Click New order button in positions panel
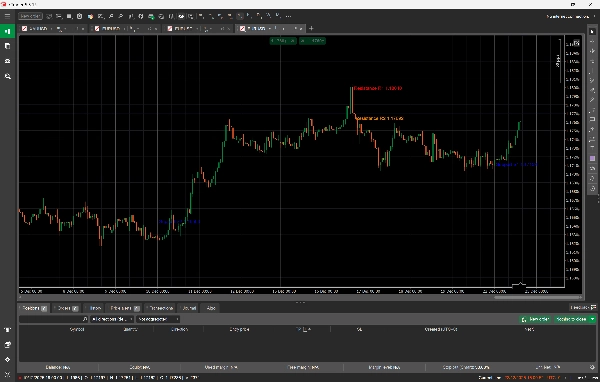 (x=536, y=319)
